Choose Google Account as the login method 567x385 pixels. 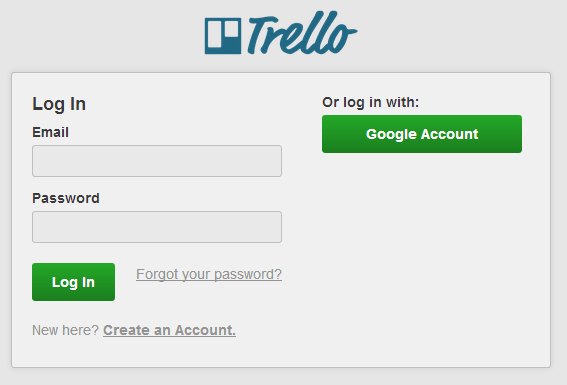click(422, 134)
